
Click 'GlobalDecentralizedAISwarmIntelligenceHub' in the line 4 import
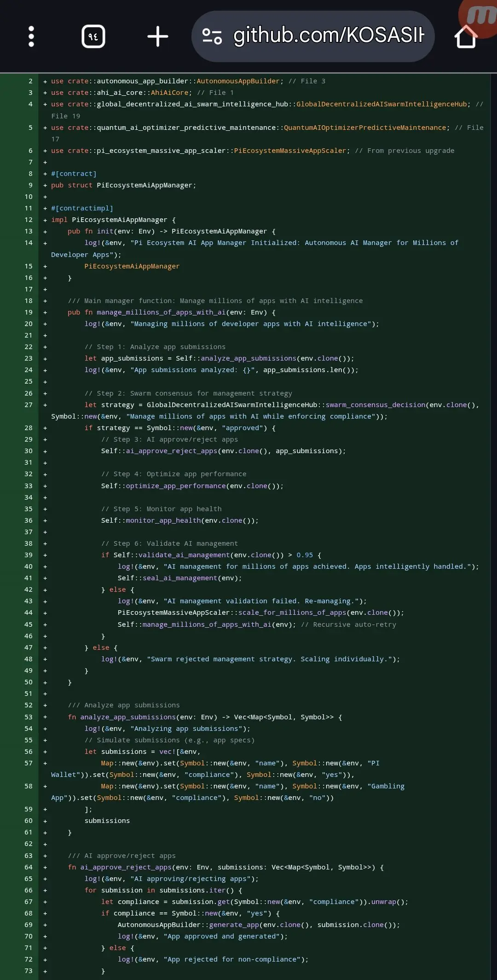coord(381,104)
